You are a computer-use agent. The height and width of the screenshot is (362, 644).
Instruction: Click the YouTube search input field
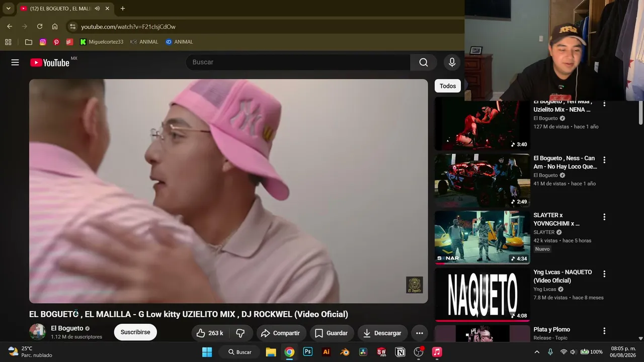tap(298, 62)
